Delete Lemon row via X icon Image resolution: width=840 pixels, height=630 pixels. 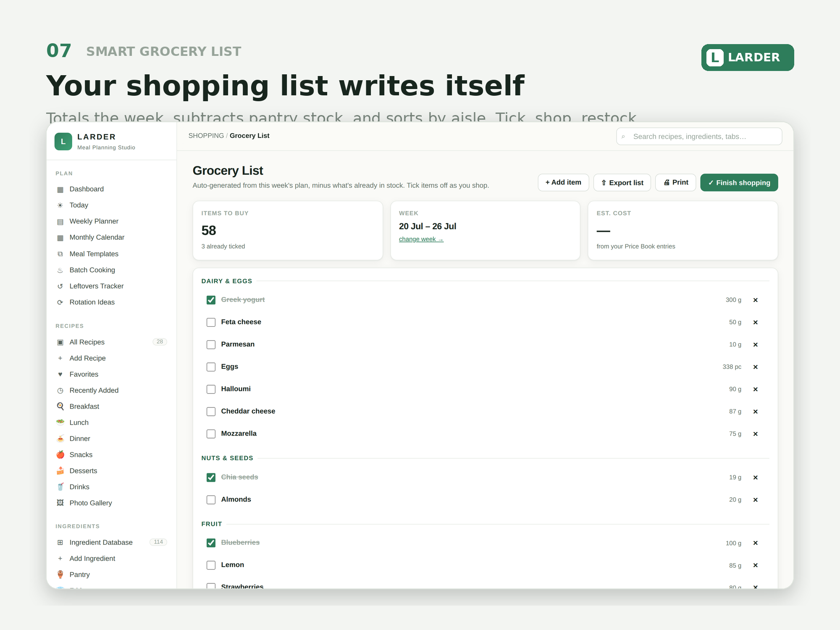tap(755, 565)
